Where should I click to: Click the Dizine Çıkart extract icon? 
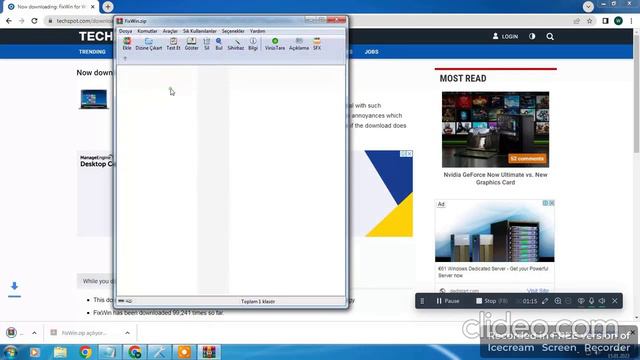tap(149, 44)
